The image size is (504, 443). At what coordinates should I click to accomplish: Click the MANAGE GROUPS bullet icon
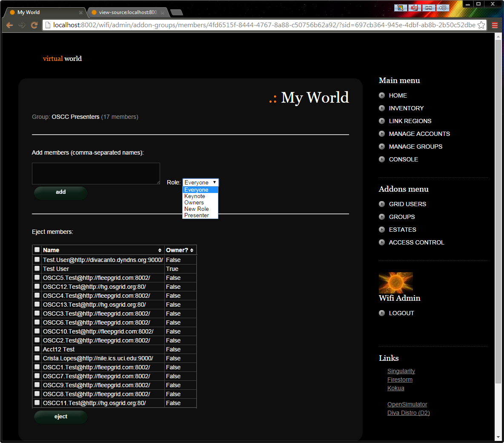381,147
